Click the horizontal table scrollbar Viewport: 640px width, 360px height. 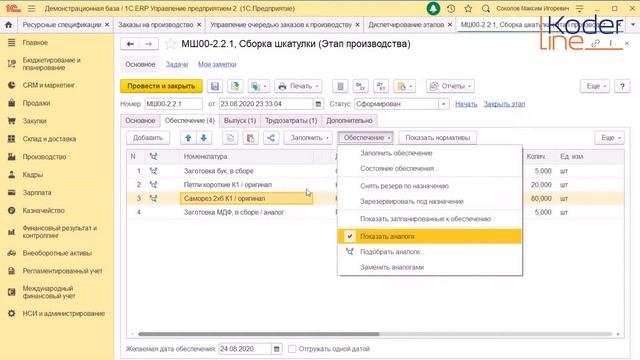(259, 334)
